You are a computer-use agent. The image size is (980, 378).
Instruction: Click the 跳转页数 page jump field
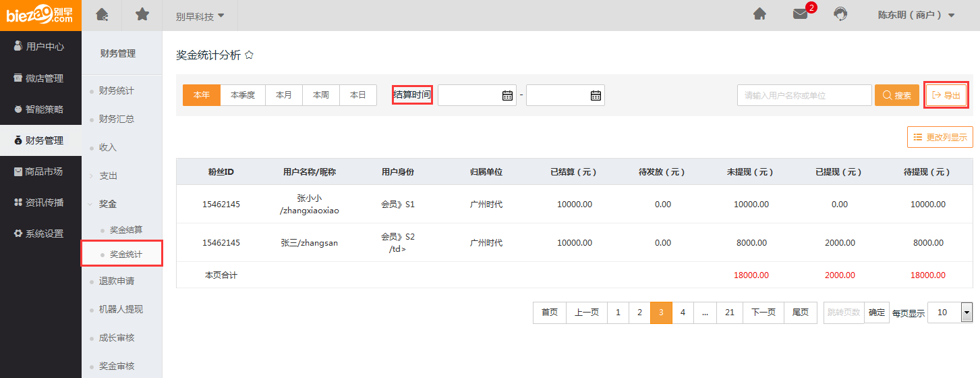(x=844, y=313)
